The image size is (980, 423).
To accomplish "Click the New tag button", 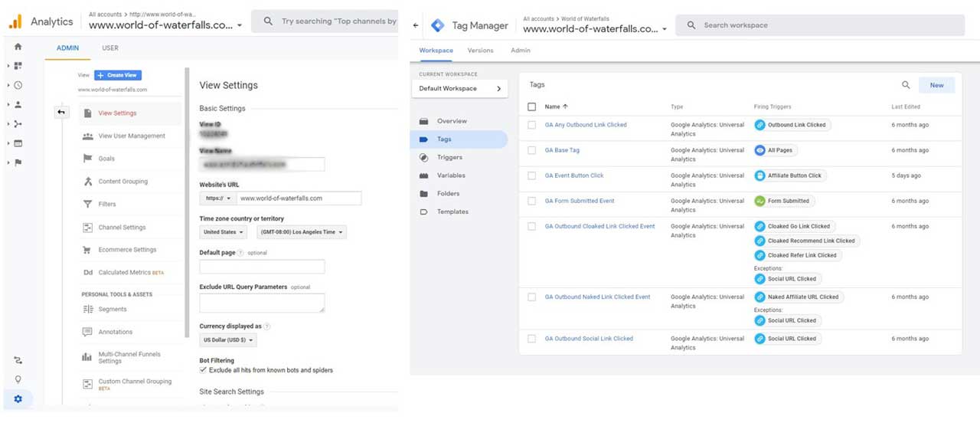I will [x=937, y=85].
